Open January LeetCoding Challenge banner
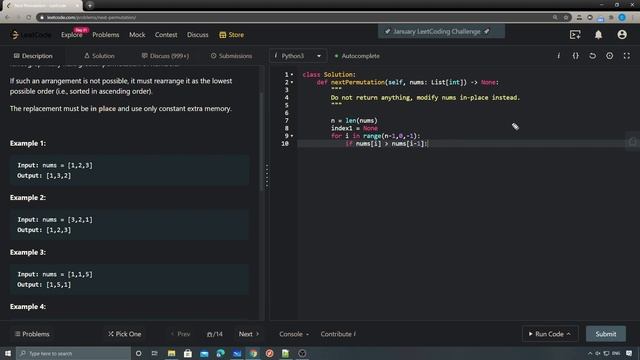640x360 pixels. (441, 31)
